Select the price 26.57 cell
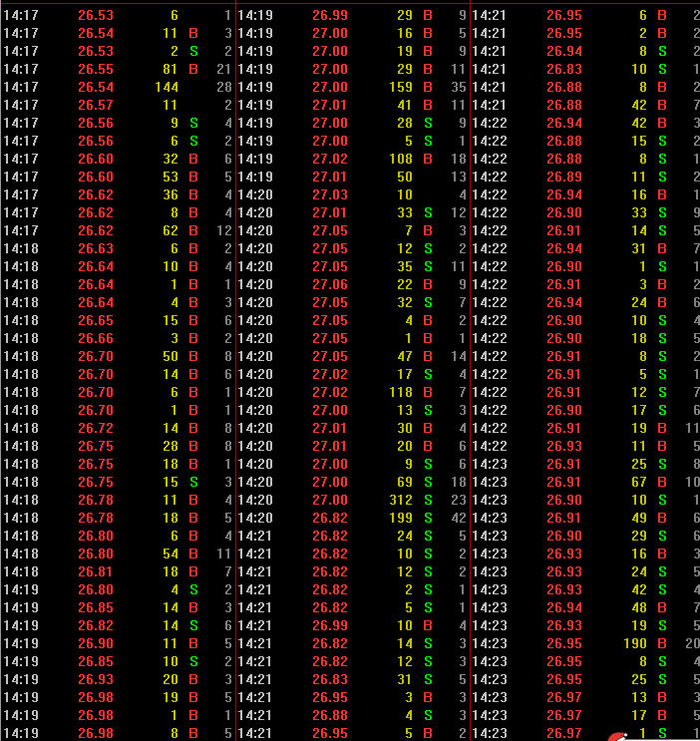Viewport: 700px width, 741px height. click(x=96, y=105)
